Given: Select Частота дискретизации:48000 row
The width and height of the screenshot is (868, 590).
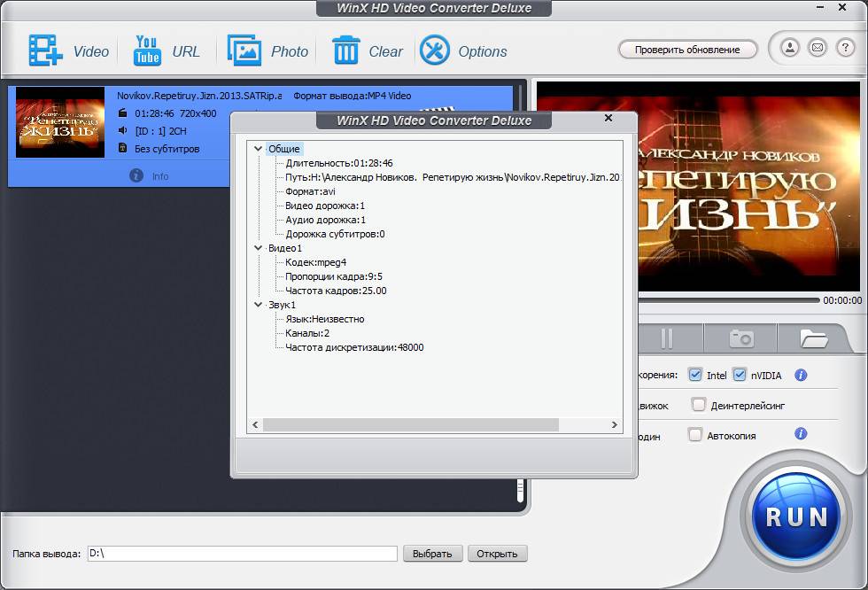Looking at the screenshot, I should (x=354, y=347).
